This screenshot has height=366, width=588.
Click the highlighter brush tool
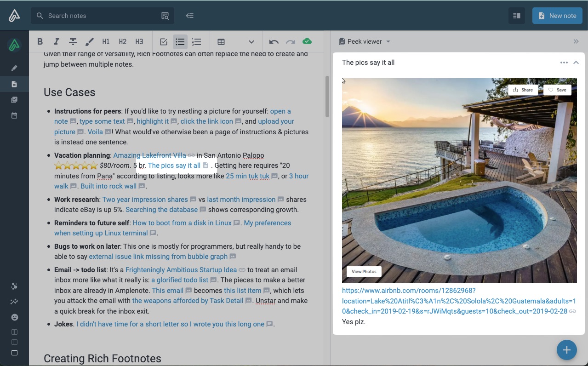click(x=89, y=42)
